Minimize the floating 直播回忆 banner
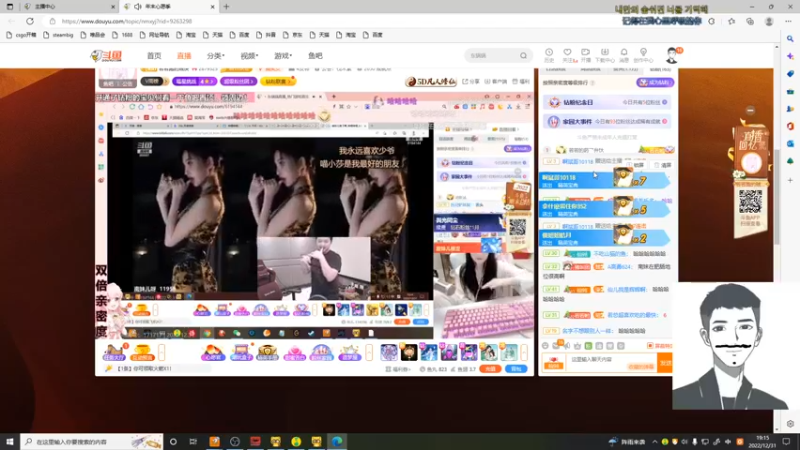The image size is (800, 450). [x=750, y=110]
